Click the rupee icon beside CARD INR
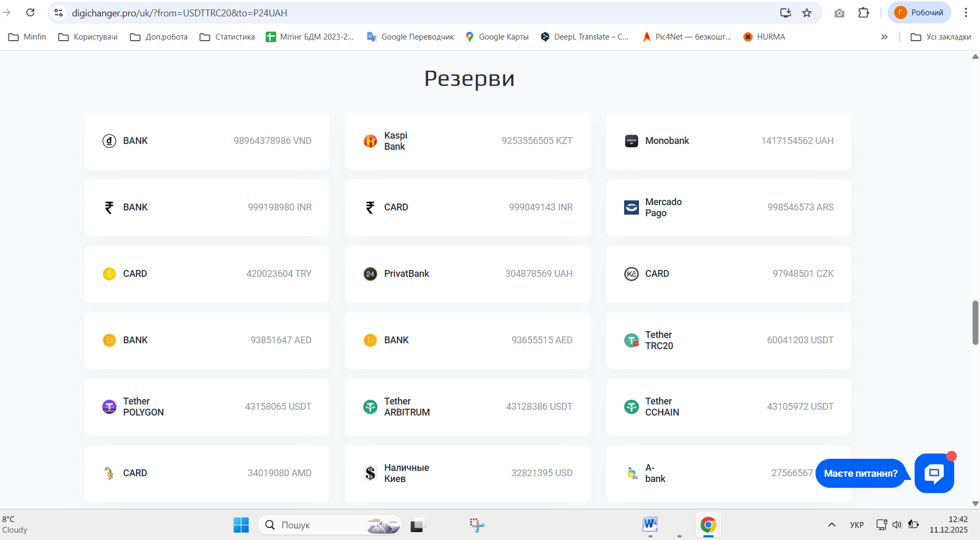The height and width of the screenshot is (540, 980). 371,207
